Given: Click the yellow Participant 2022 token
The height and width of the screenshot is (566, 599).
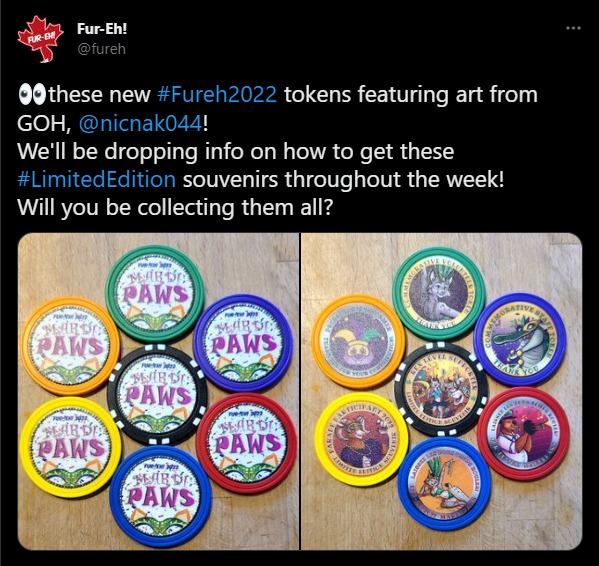Looking at the screenshot, I should pyautogui.click(x=361, y=439).
